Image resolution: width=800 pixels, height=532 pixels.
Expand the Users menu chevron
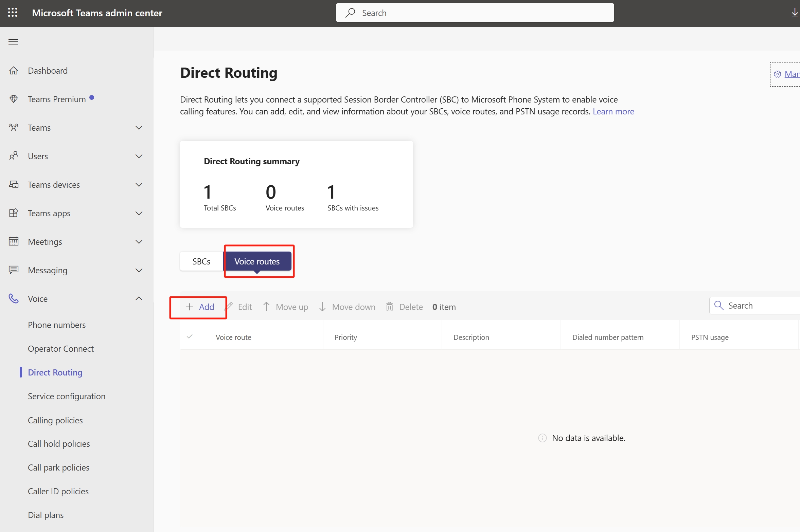pyautogui.click(x=139, y=156)
